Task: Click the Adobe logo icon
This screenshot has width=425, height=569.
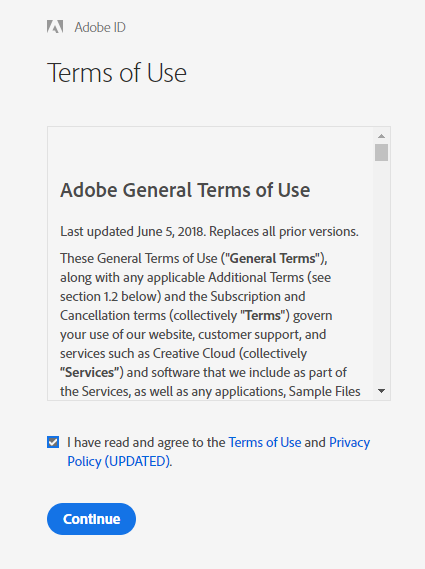Action: pos(55,27)
